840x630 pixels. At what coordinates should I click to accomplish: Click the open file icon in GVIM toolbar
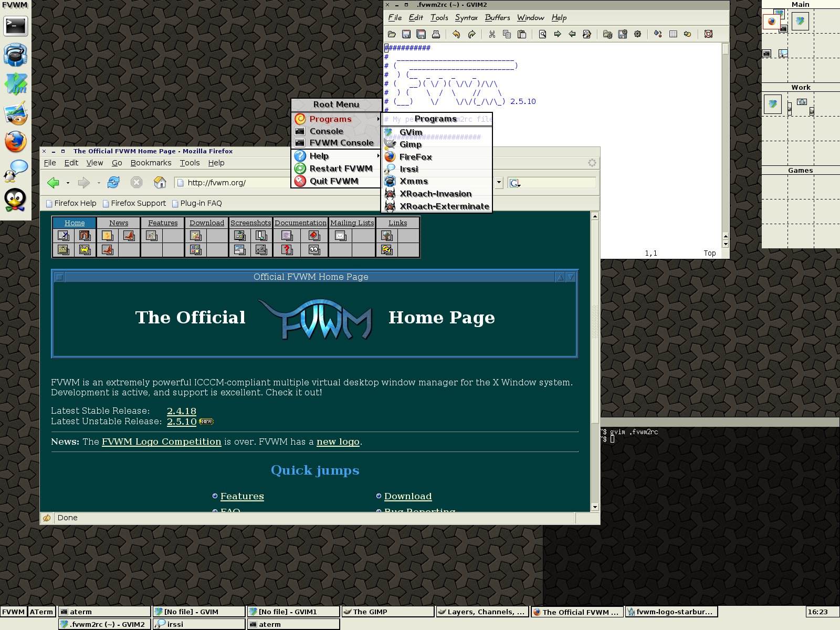(x=392, y=34)
